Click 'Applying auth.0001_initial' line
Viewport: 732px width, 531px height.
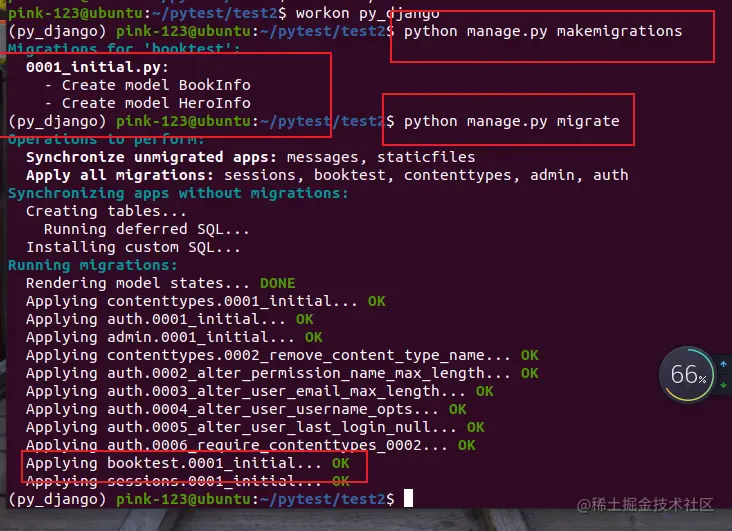pyautogui.click(x=169, y=319)
